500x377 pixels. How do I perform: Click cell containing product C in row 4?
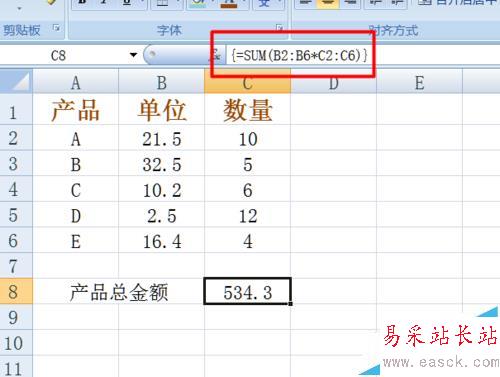[x=76, y=189]
